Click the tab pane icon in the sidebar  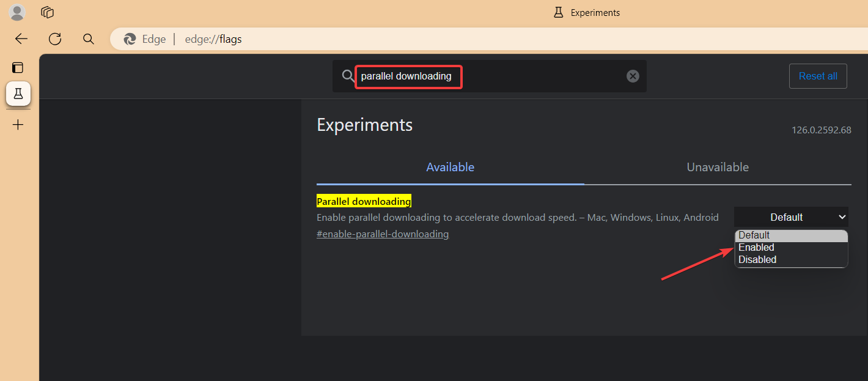18,67
